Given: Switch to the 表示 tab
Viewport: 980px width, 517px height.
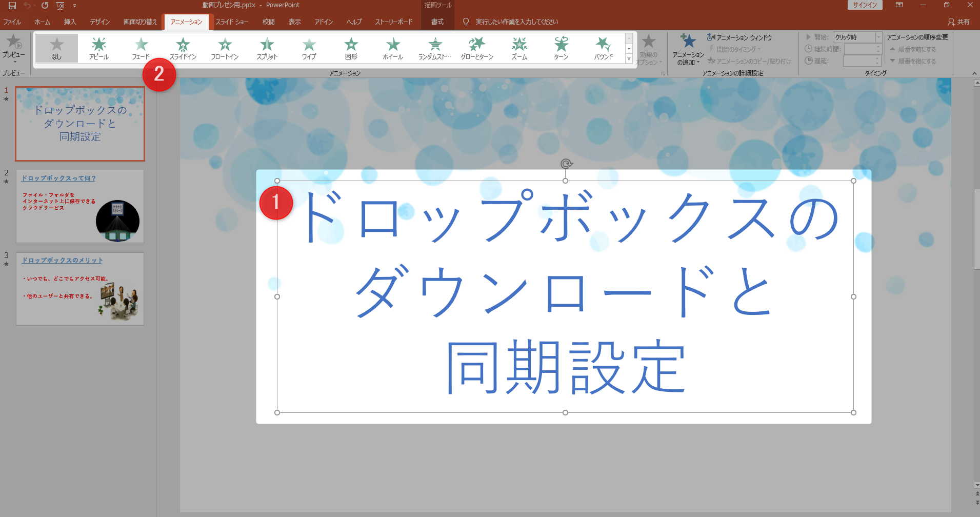Looking at the screenshot, I should pyautogui.click(x=295, y=22).
